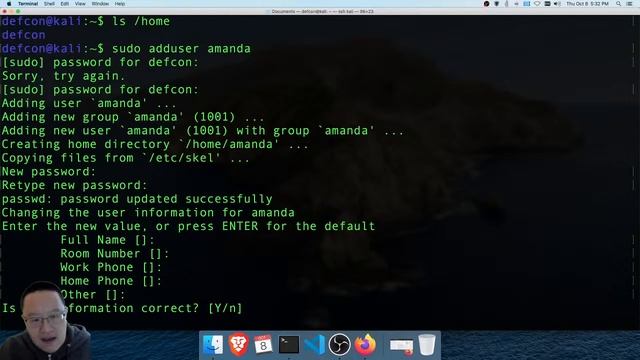Click the presenter webcam overlay
640x360 pixels.
pos(45,320)
